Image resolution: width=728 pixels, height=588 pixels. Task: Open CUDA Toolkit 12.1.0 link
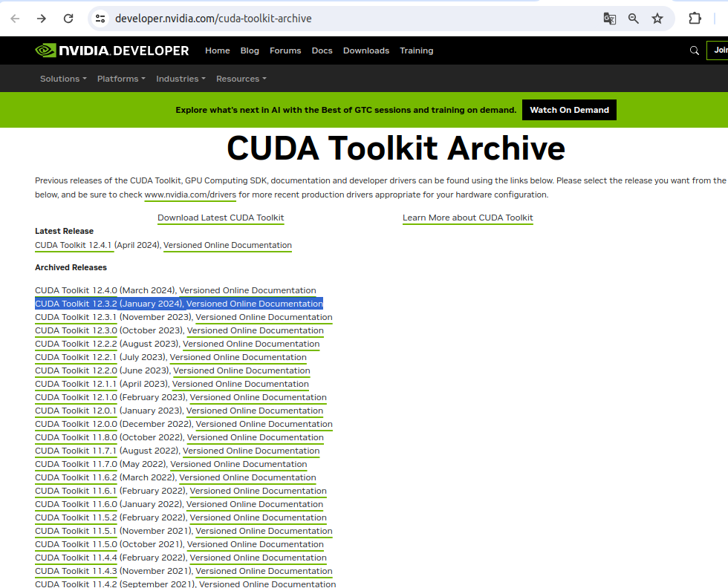tap(76, 397)
